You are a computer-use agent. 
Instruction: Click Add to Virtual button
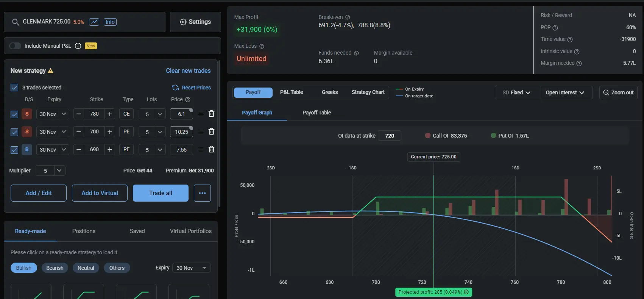pos(100,193)
